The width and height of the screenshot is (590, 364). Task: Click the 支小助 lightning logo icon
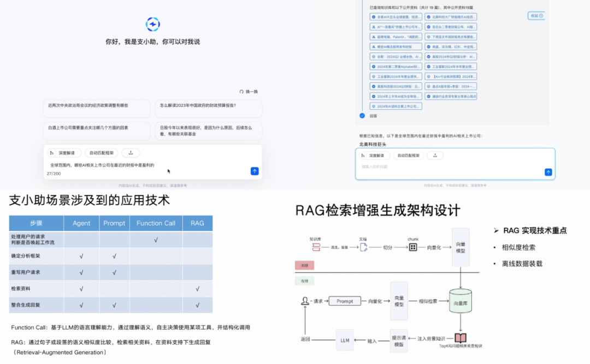153,25
